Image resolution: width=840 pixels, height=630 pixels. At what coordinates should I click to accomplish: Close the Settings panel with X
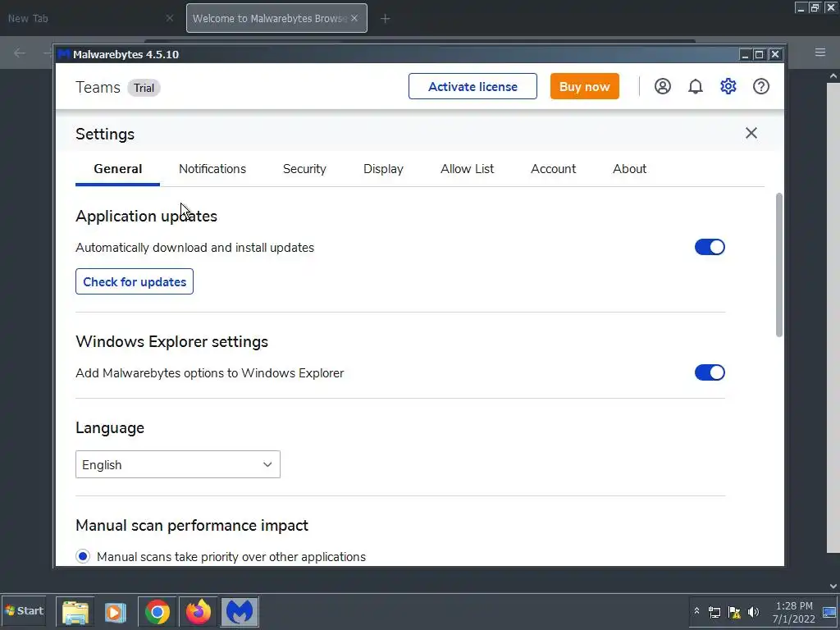pos(751,133)
